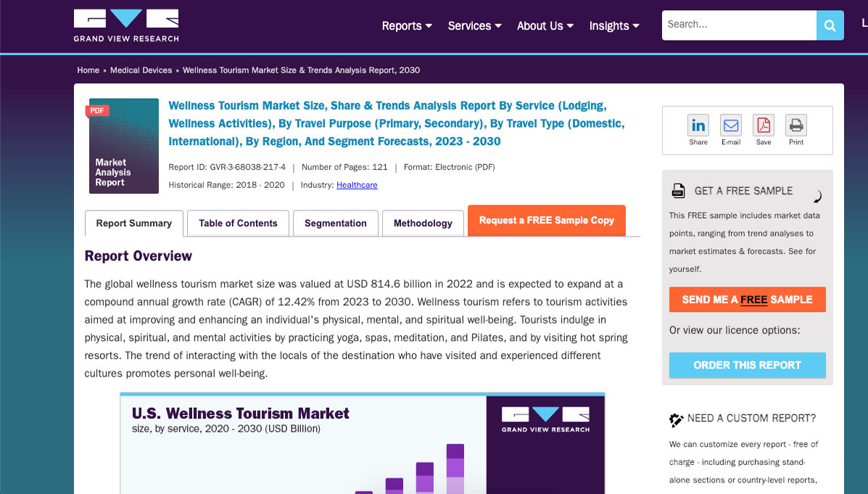
Task: Switch to Table of Contents tab
Action: [238, 223]
